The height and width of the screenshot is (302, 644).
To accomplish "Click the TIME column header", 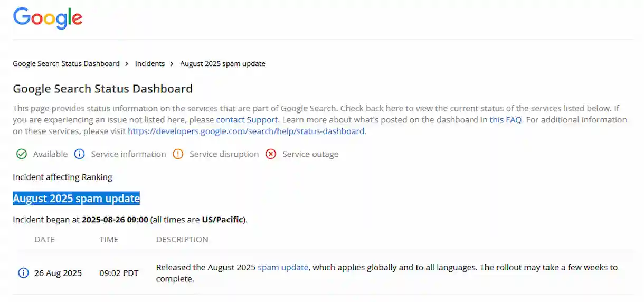I will click(x=109, y=240).
